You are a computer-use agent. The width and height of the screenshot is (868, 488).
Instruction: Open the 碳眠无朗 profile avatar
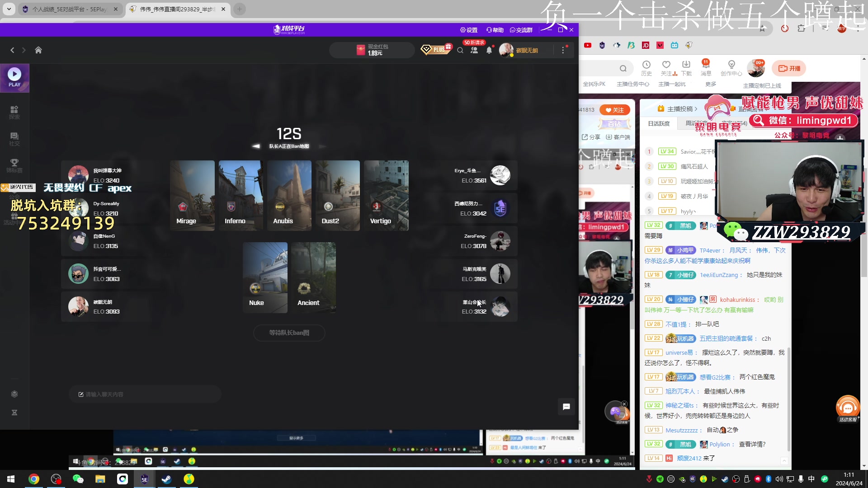[x=506, y=50]
